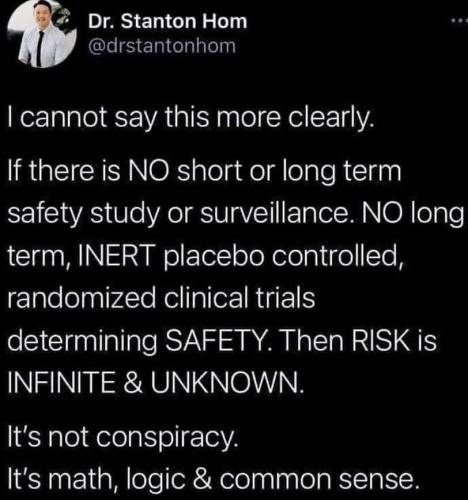This screenshot has height=500, width=468.
Task: Click the text "INFINITE & UNKNOWN."
Action: 156,383
